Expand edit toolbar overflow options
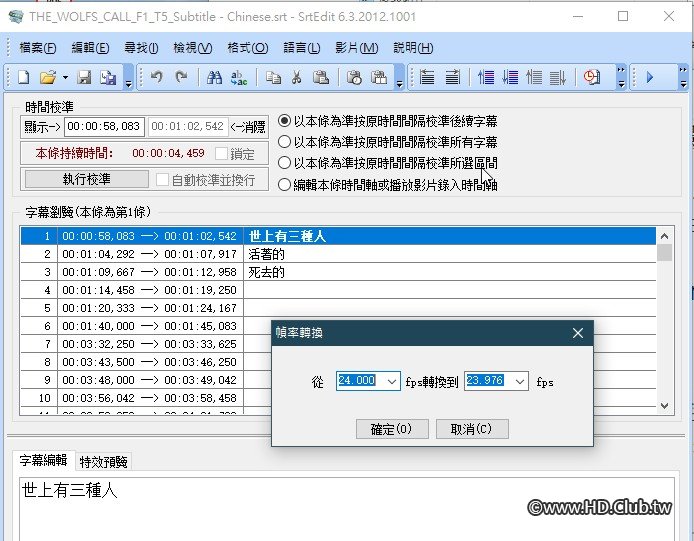The width and height of the screenshot is (694, 541). 400,77
